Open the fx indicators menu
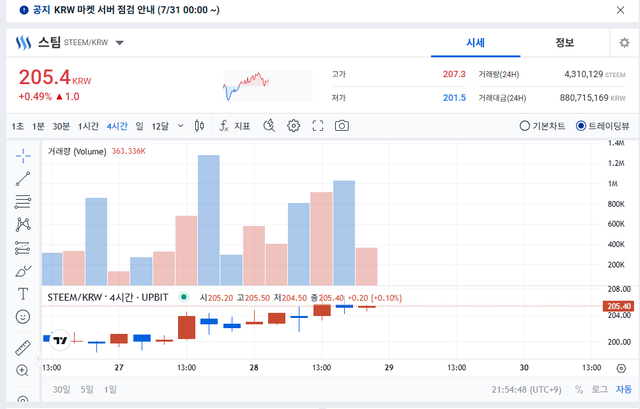 pyautogui.click(x=224, y=126)
